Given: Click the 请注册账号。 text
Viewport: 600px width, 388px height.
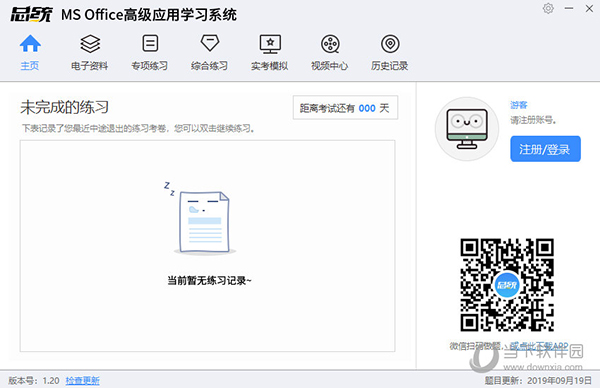Looking at the screenshot, I should (x=533, y=120).
